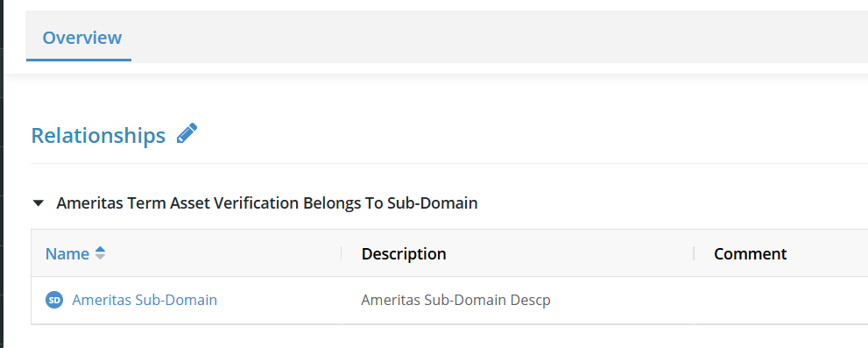Click the dark left sidebar strip
Image resolution: width=868 pixels, height=348 pixels.
click(2, 174)
